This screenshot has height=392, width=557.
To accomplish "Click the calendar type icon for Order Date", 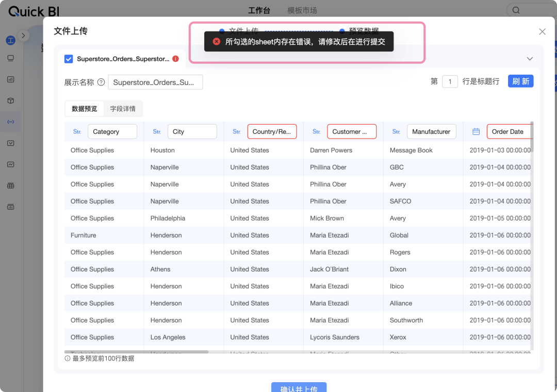I will (476, 132).
